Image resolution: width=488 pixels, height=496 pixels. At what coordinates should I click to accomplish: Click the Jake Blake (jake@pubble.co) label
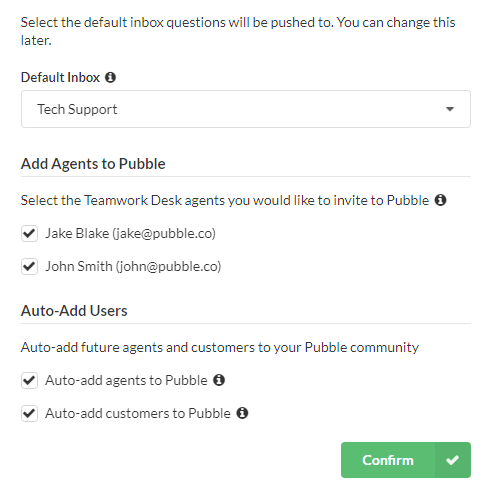(x=130, y=233)
